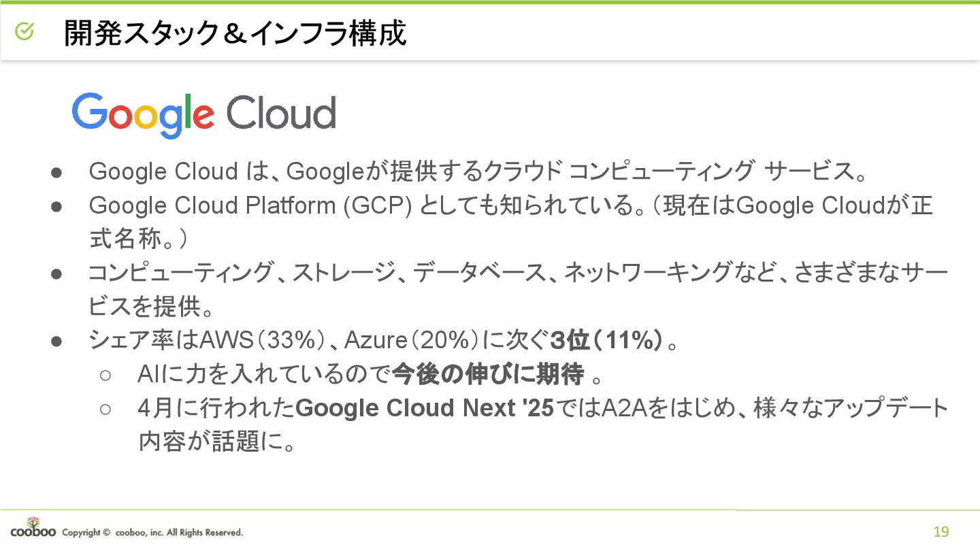Click the word 'Cloud' in the logo
The height and width of the screenshot is (551, 980).
click(x=281, y=113)
